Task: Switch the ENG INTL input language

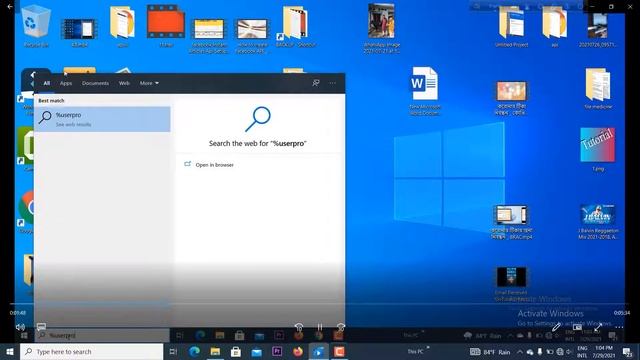Action: coord(582,352)
